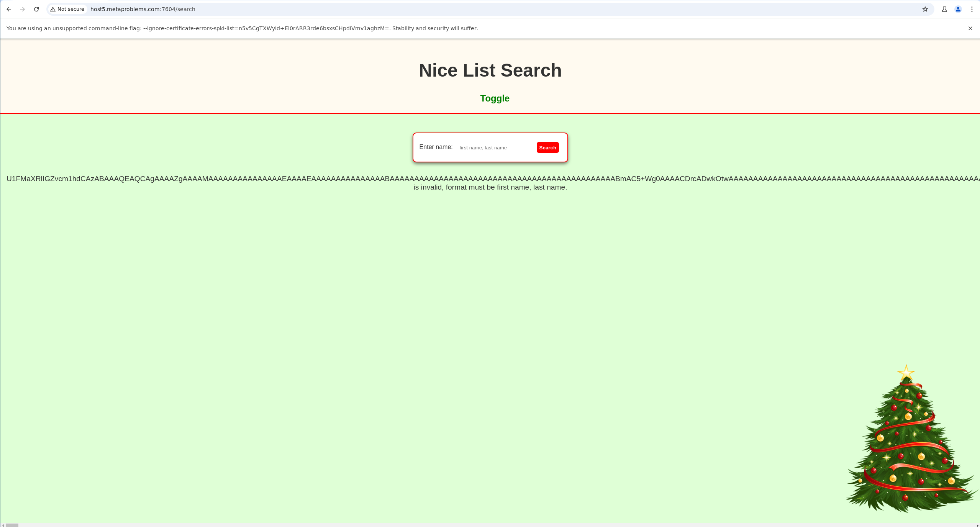980x527 pixels.
Task: Open the browser profile avatar
Action: pyautogui.click(x=958, y=9)
